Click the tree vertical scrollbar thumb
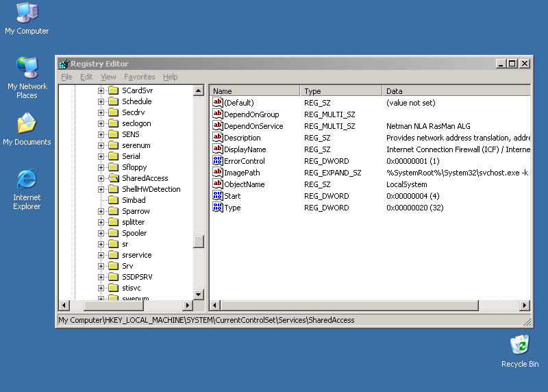 (199, 242)
